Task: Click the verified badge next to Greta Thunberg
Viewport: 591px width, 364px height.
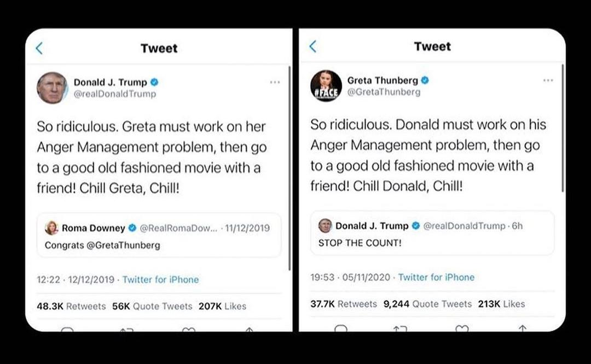Action: click(425, 80)
